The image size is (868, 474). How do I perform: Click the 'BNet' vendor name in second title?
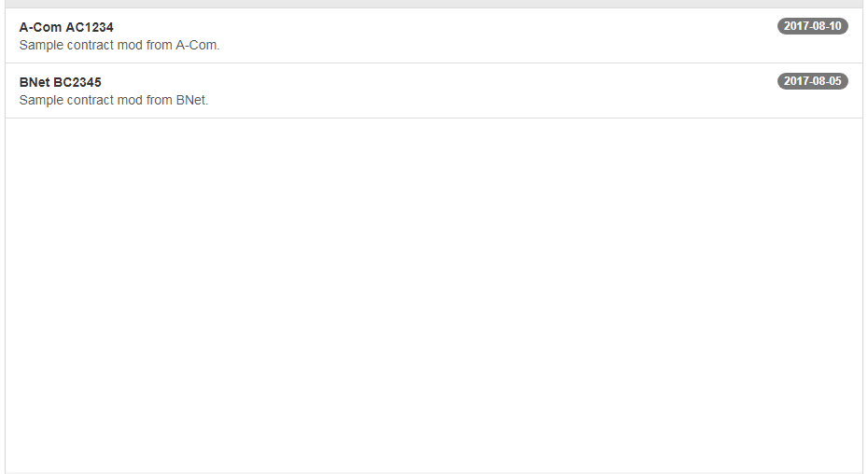(x=35, y=82)
